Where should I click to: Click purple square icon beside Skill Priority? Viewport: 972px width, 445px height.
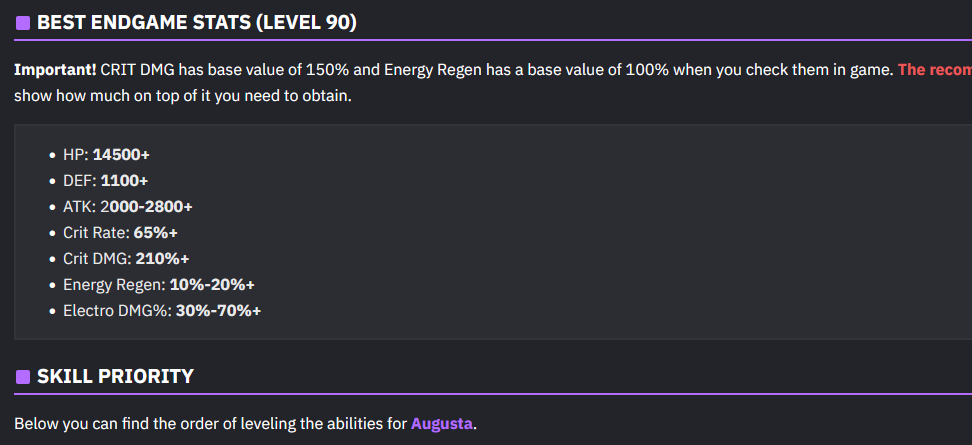[x=22, y=377]
